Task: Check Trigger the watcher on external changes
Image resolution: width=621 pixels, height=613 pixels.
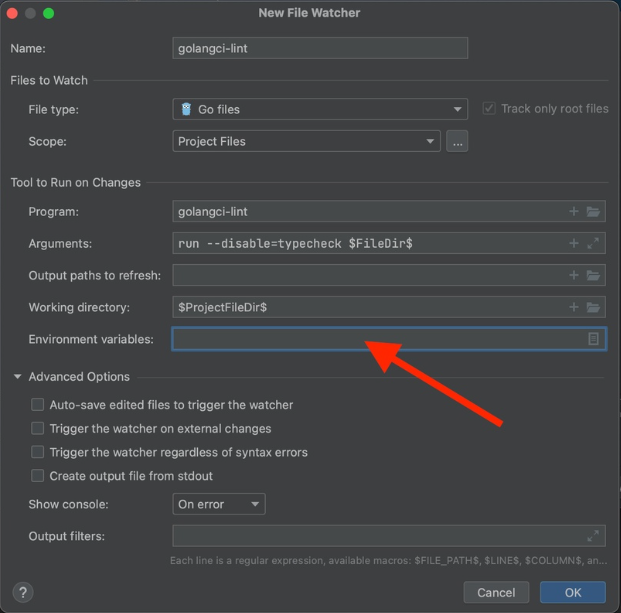Action: point(38,429)
